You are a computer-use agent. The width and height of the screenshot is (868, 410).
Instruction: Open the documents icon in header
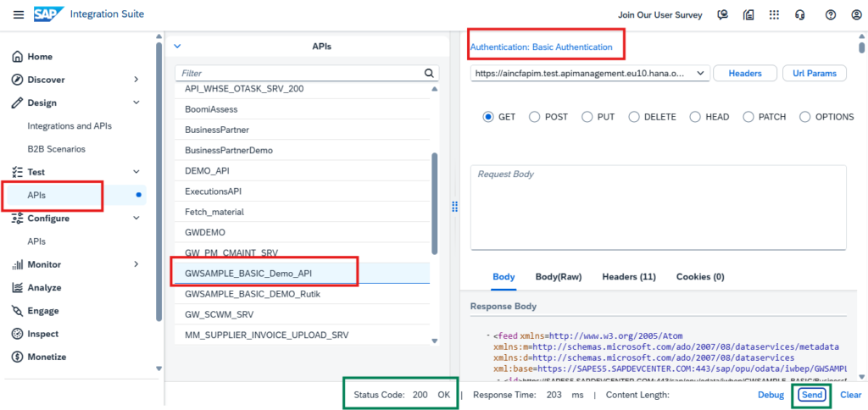tap(748, 15)
